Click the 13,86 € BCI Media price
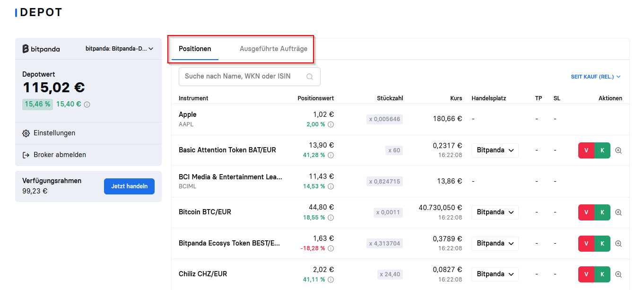Image resolution: width=644 pixels, height=290 pixels. pyautogui.click(x=450, y=181)
